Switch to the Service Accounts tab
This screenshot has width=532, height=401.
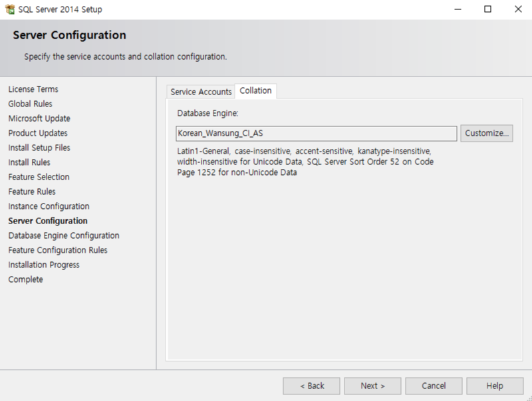[x=201, y=92]
